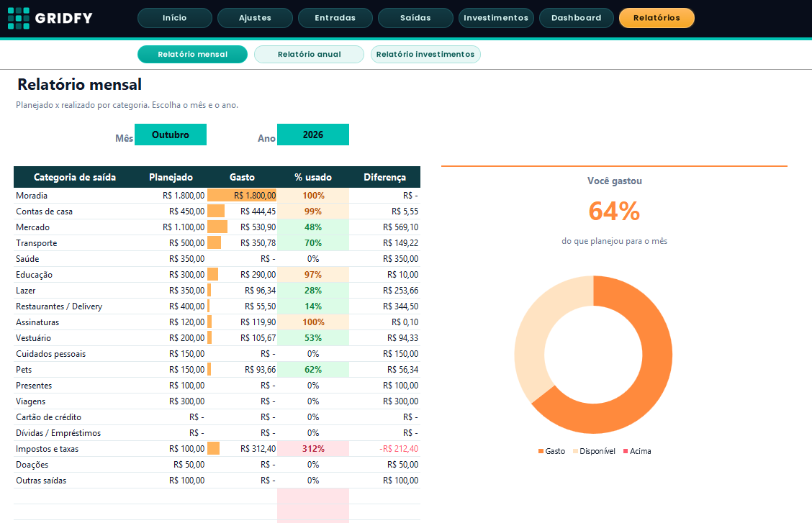Click the Acima legend color swatch
The image size is (812, 523).
pos(626,451)
